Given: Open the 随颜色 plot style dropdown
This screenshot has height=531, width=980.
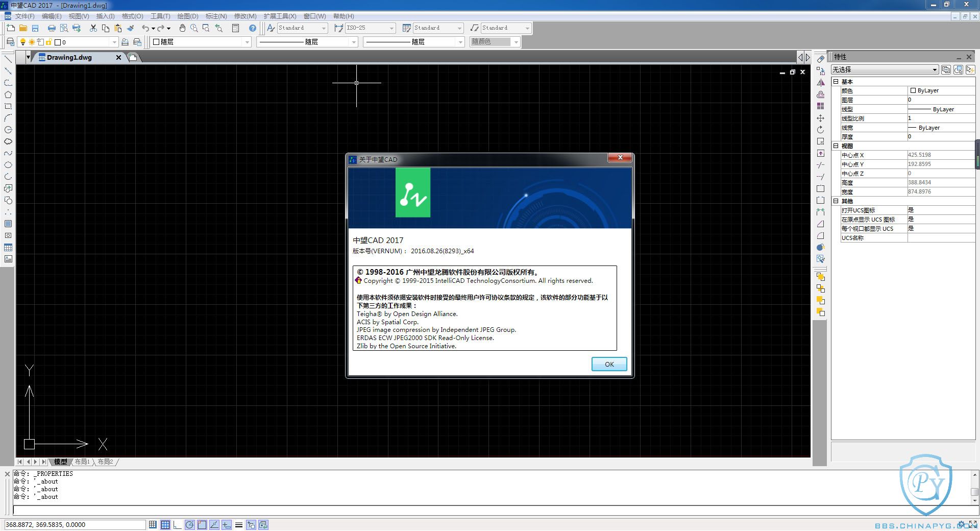Looking at the screenshot, I should [516, 42].
